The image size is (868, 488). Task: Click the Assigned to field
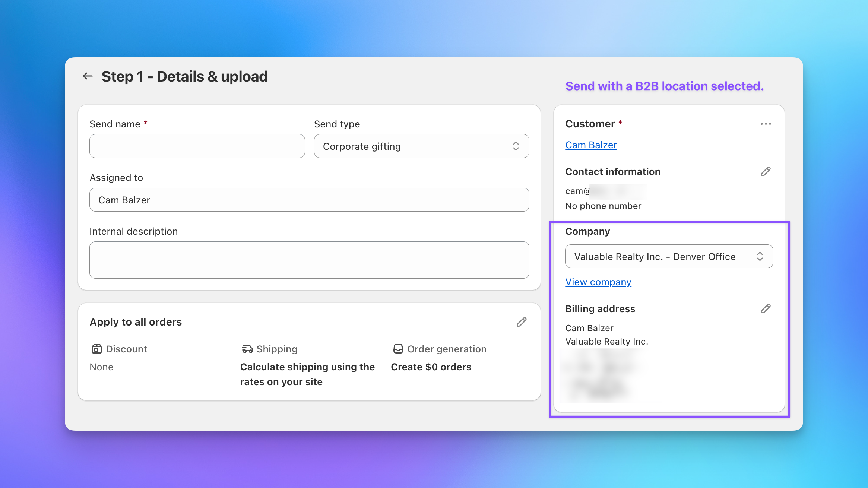[x=309, y=200]
